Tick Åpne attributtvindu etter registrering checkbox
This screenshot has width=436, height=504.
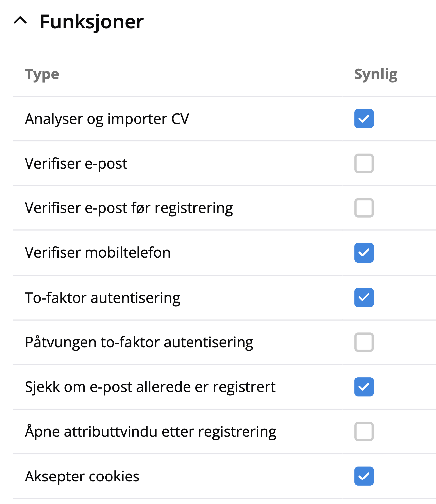coord(364,431)
